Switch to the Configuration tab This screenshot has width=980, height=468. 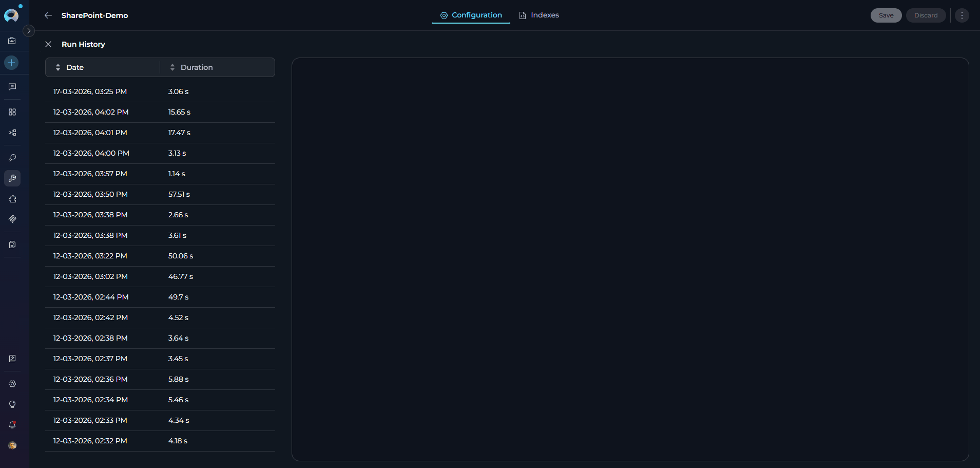pyautogui.click(x=471, y=15)
